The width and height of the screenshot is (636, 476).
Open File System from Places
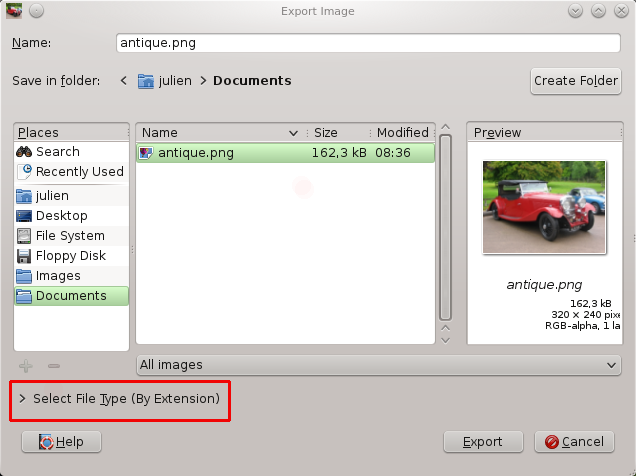pos(71,236)
